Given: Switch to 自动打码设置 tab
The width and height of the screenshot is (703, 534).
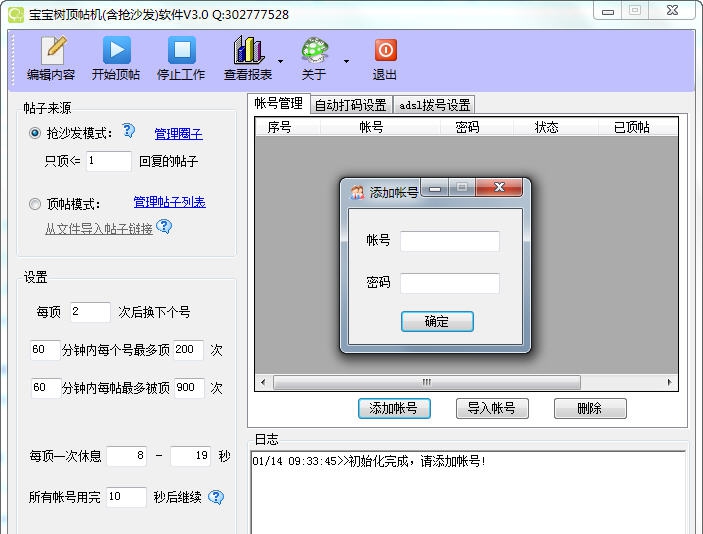Looking at the screenshot, I should coord(351,105).
